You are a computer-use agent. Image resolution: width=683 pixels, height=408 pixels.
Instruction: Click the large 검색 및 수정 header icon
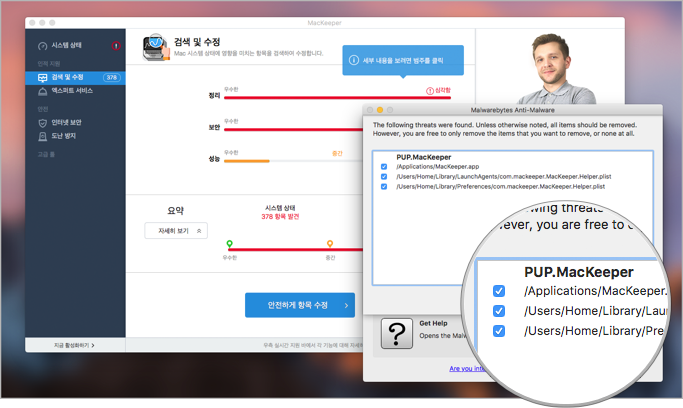click(156, 47)
